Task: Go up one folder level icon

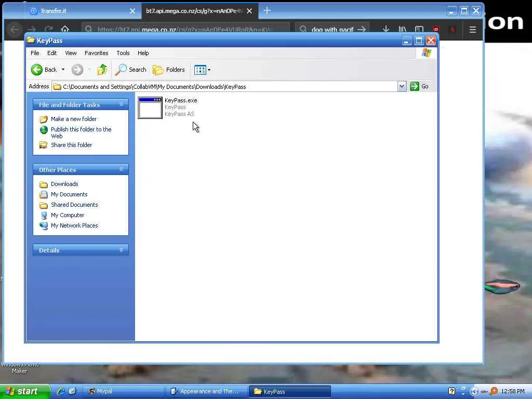Action: click(x=102, y=70)
